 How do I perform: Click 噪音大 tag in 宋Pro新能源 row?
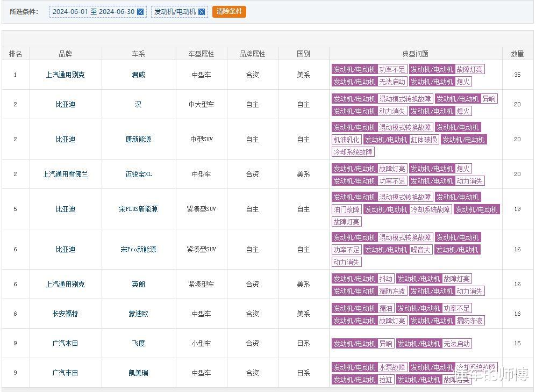coord(420,250)
